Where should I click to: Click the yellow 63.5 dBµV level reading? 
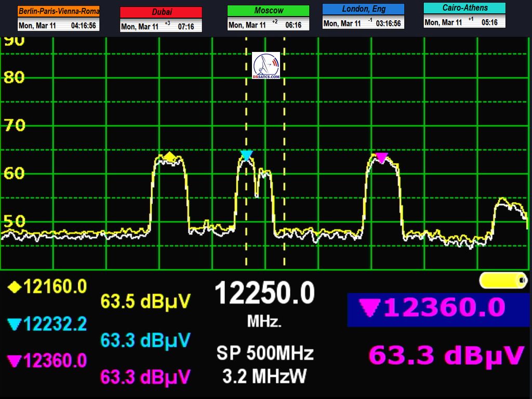[145, 301]
